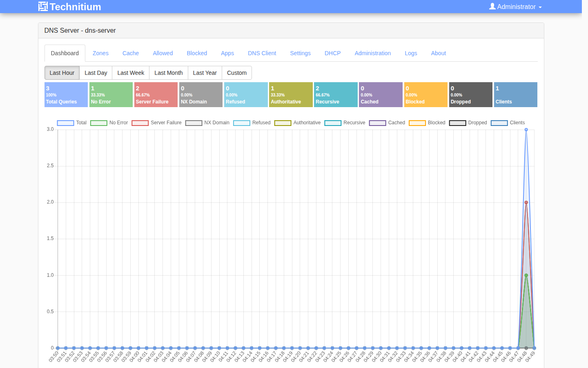Open the DNS Client tab

262,53
